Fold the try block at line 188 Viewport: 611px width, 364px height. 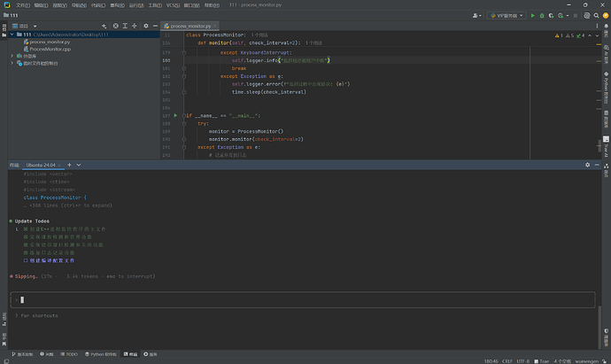click(x=184, y=123)
